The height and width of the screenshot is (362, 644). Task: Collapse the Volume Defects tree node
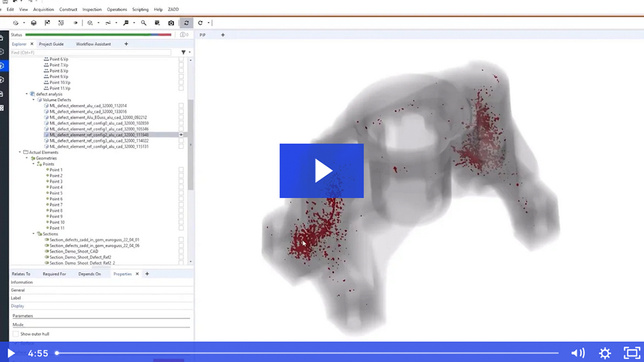tap(33, 100)
